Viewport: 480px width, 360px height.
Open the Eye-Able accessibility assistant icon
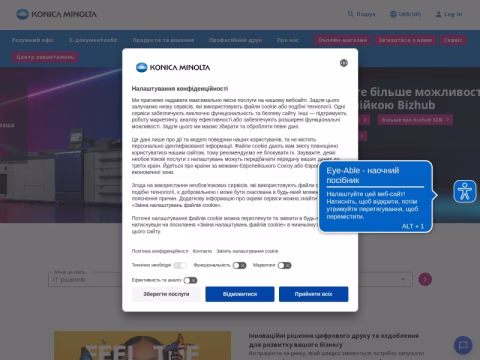pos(465,191)
